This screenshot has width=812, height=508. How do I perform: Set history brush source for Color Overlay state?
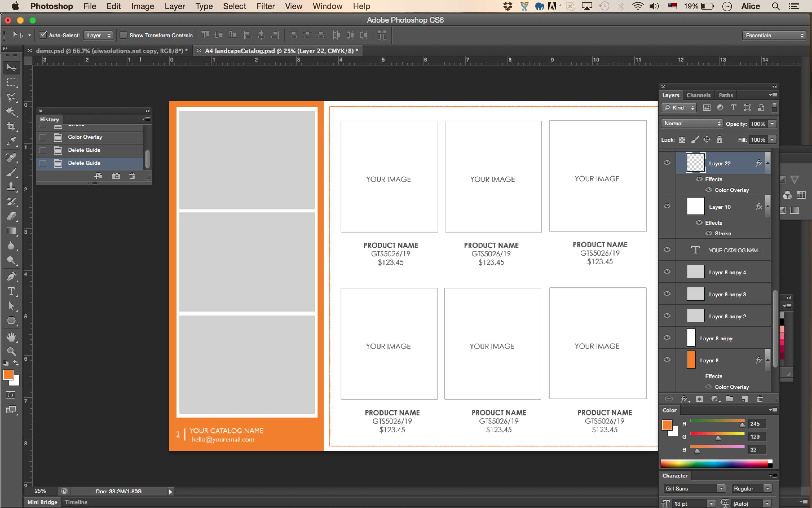point(43,137)
